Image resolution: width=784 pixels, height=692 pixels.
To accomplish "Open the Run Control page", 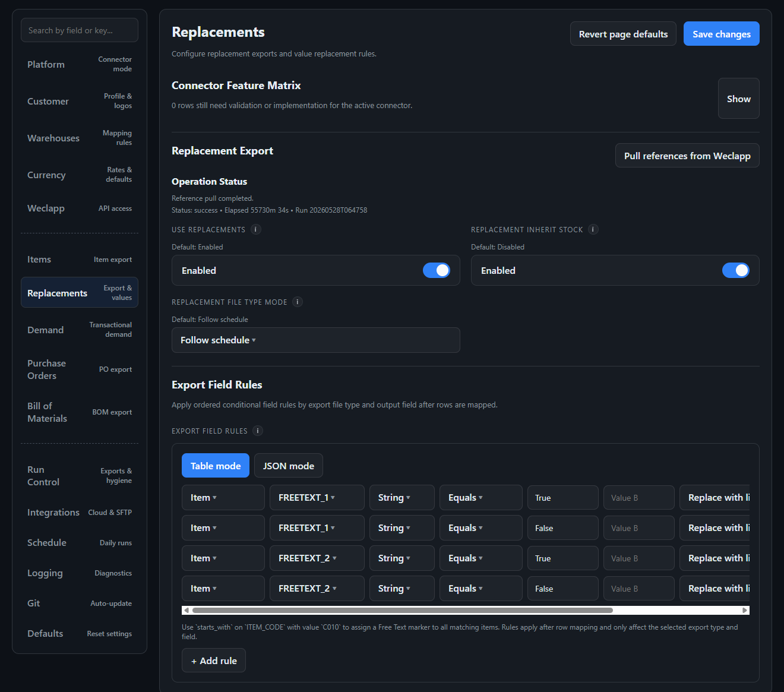I will point(80,476).
